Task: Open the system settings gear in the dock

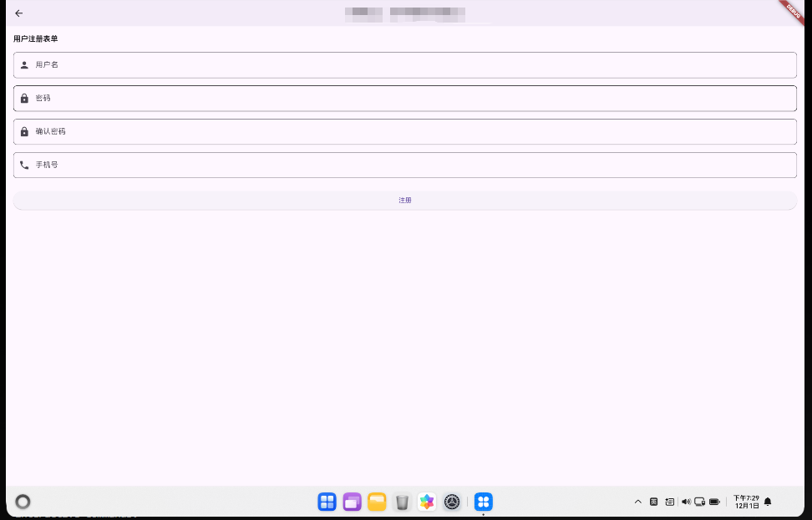Action: click(x=452, y=502)
